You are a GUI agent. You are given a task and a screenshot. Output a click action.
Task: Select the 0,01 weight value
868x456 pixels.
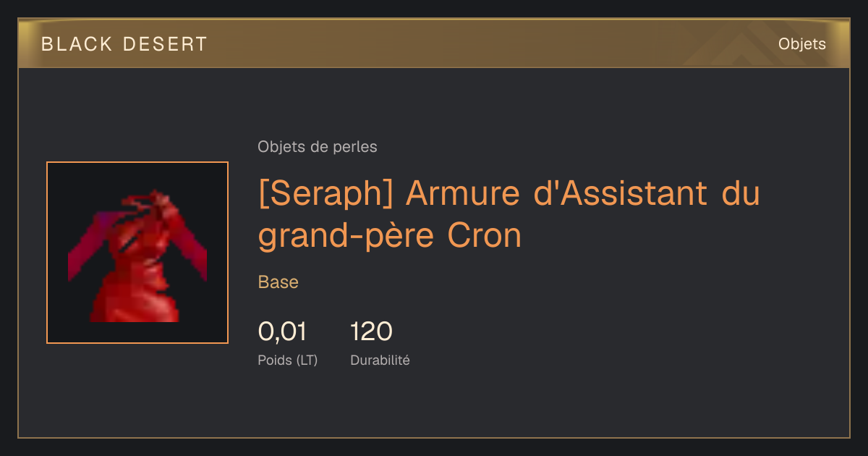pos(282,332)
